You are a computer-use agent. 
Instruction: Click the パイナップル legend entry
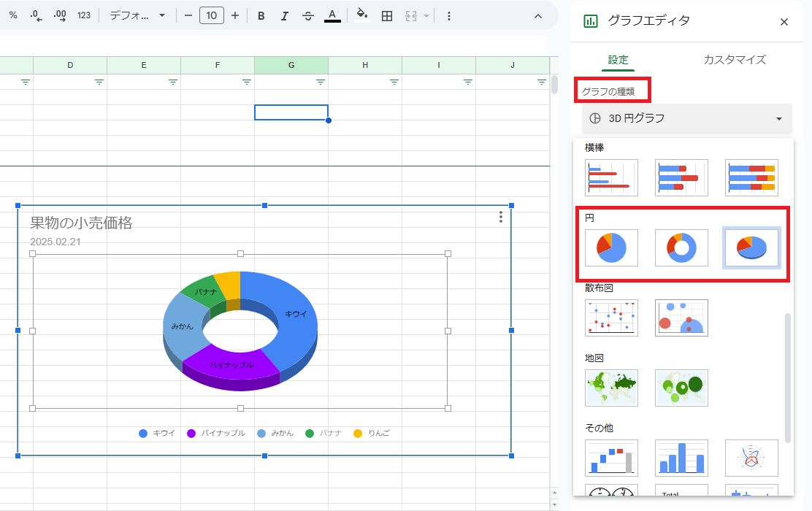(x=216, y=434)
